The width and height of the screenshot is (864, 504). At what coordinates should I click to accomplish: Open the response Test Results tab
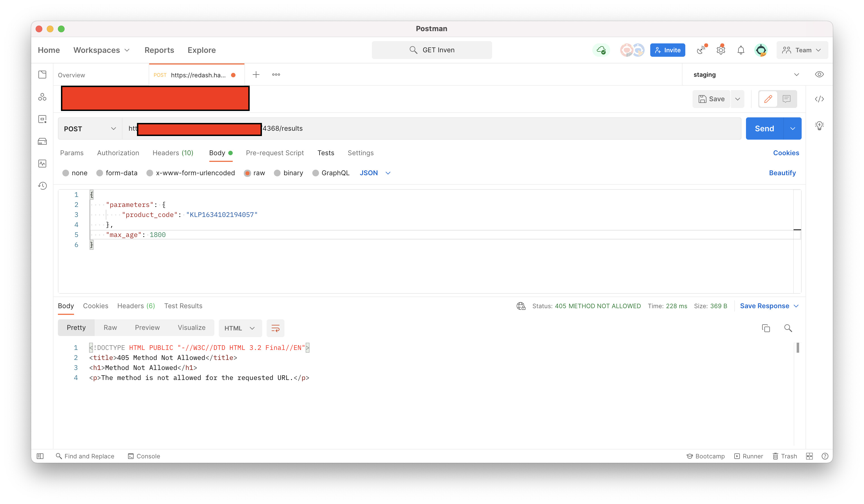(183, 306)
